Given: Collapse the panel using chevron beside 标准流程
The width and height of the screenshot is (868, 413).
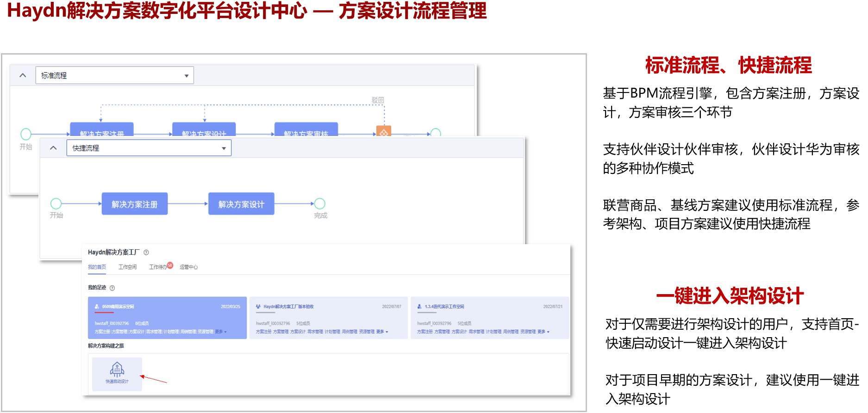Looking at the screenshot, I should (23, 75).
